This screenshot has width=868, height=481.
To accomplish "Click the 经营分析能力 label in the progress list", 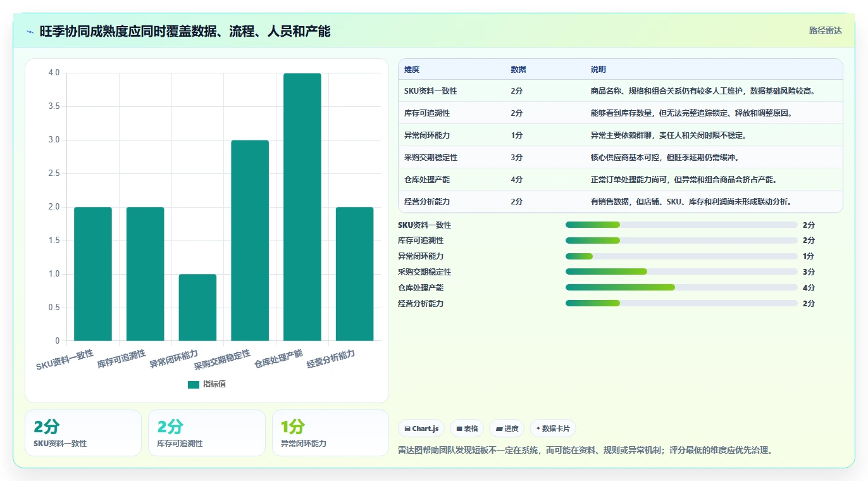I will pos(421,304).
